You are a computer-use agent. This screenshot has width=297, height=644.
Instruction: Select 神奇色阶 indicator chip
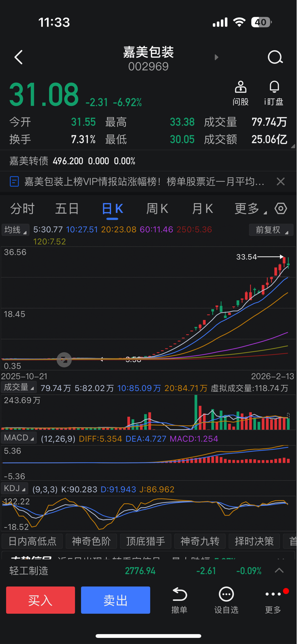click(91, 541)
